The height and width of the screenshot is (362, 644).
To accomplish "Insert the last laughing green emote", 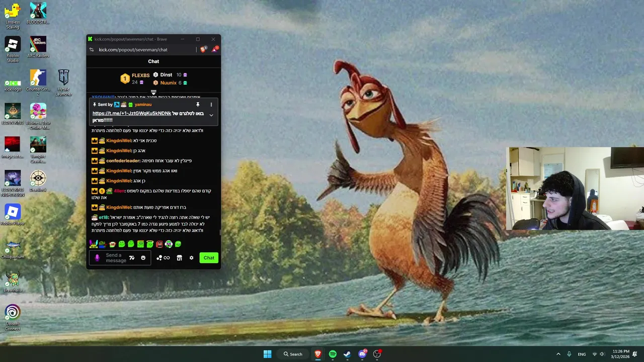I will [178, 244].
